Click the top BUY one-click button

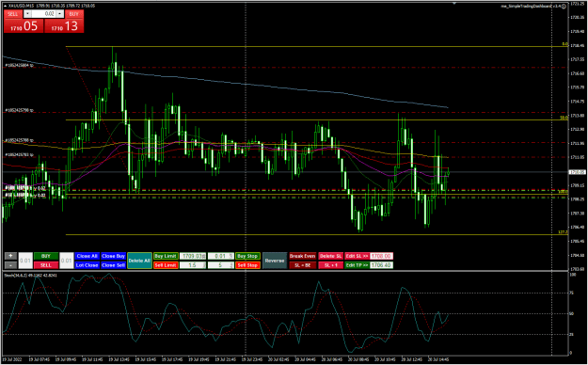[x=74, y=14]
